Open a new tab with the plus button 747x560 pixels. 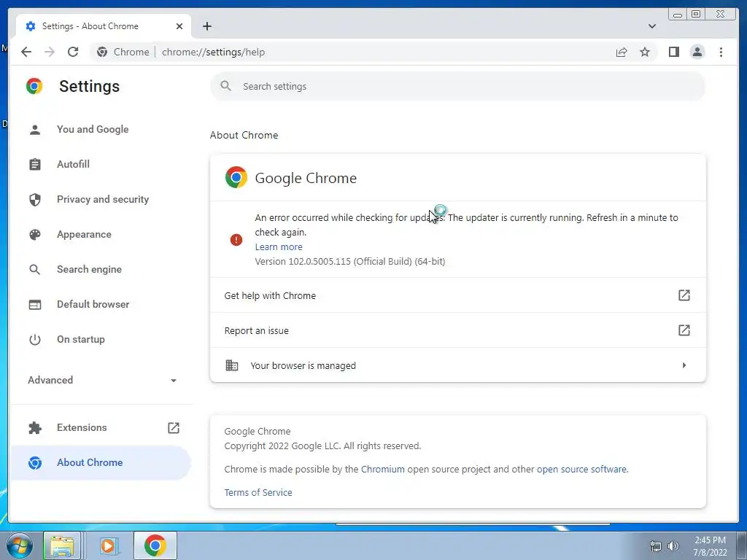tap(206, 26)
